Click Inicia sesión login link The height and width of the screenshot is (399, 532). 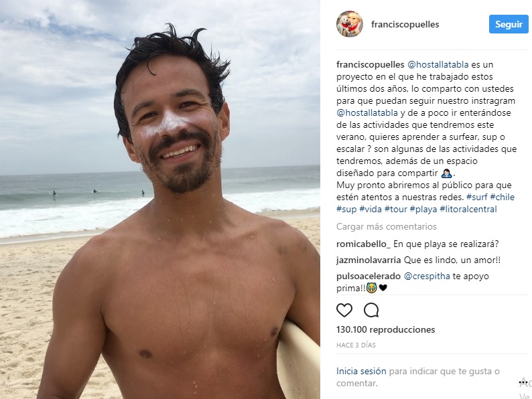[361, 371]
